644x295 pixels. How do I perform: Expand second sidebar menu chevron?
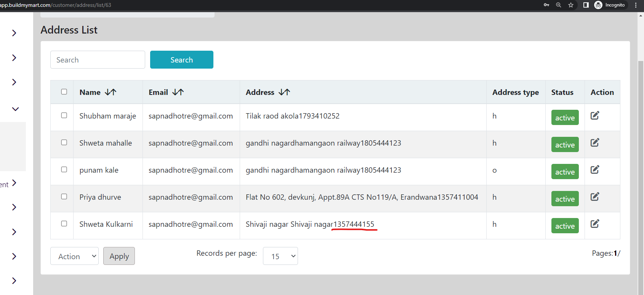pos(14,58)
